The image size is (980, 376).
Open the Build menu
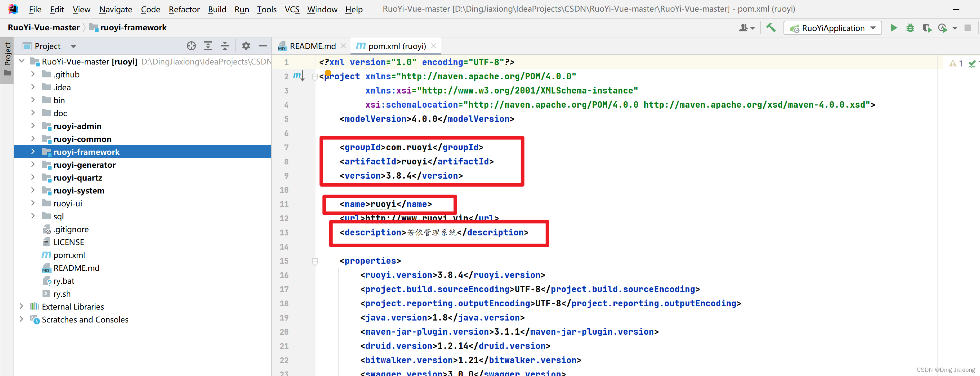(217, 9)
